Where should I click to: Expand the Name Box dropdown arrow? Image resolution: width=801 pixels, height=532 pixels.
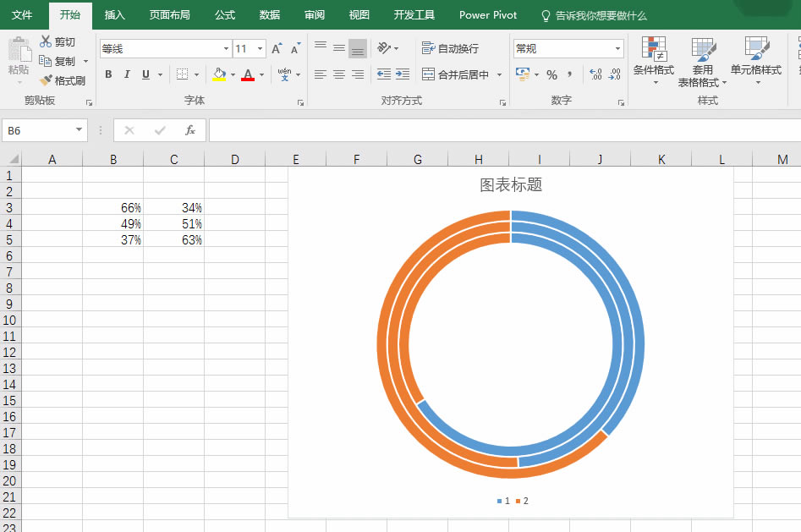[x=79, y=129]
